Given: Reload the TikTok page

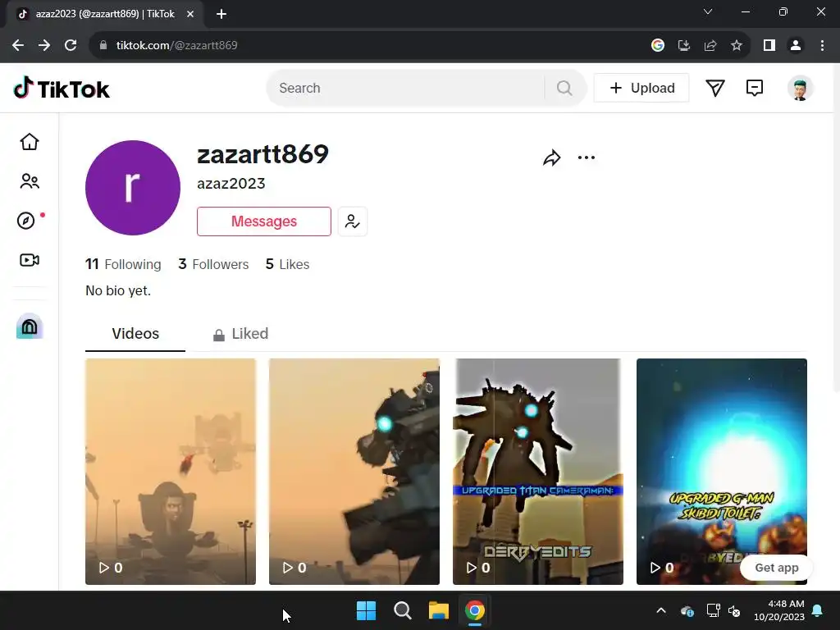Looking at the screenshot, I should pos(71,46).
